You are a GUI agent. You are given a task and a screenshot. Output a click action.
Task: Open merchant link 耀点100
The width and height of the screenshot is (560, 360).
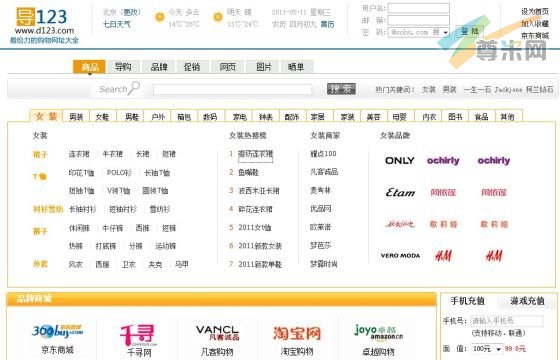coord(323,154)
